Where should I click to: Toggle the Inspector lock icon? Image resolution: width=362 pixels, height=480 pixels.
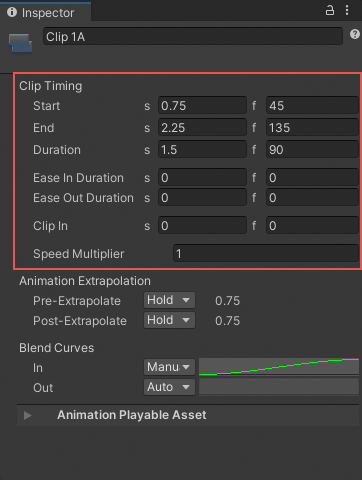330,10
